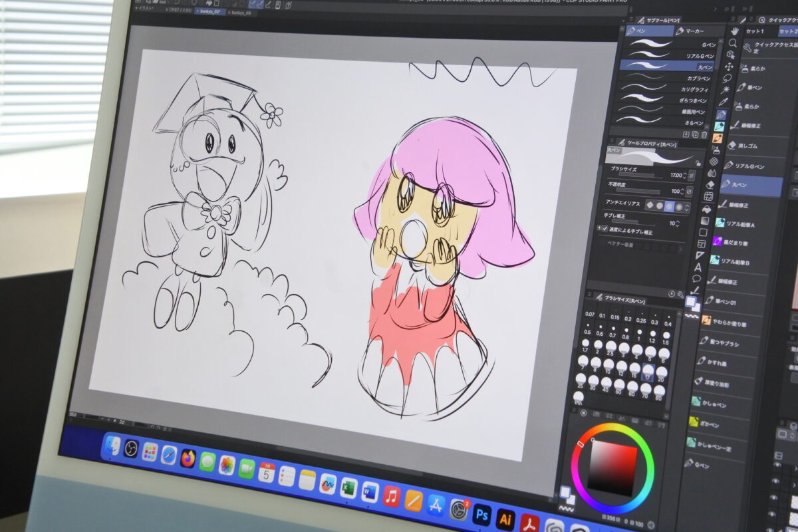
Task: Select the Text (A) tool
Action: pyautogui.click(x=698, y=267)
